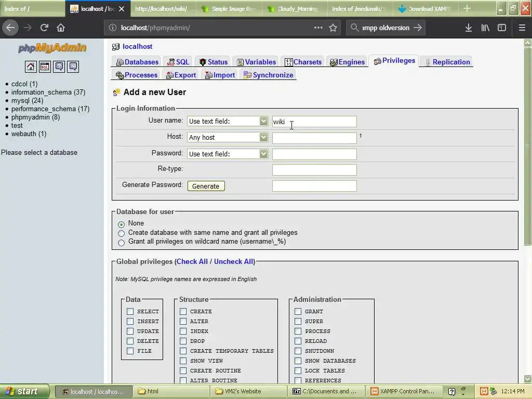Click the search arrow go button

418,28
